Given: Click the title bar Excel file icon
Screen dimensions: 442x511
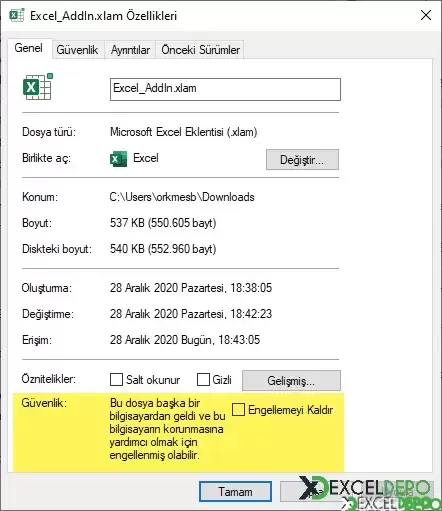Looking at the screenshot, I should tap(17, 15).
